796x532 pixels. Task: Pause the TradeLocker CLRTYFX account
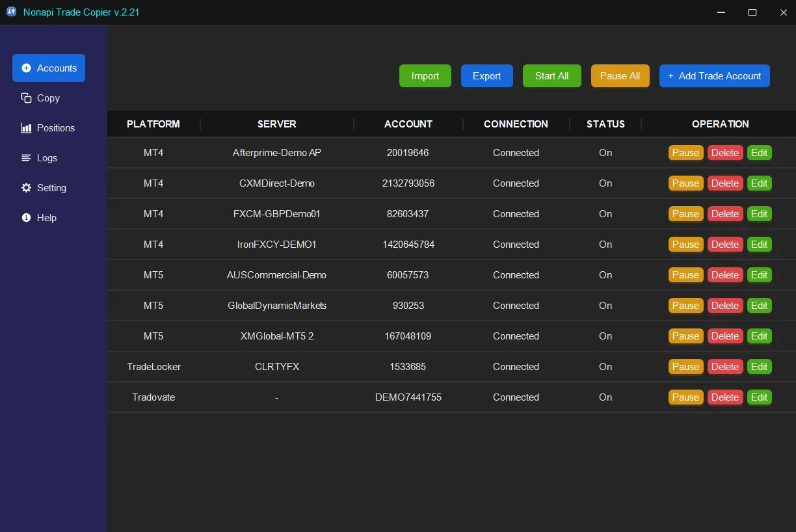tap(685, 367)
